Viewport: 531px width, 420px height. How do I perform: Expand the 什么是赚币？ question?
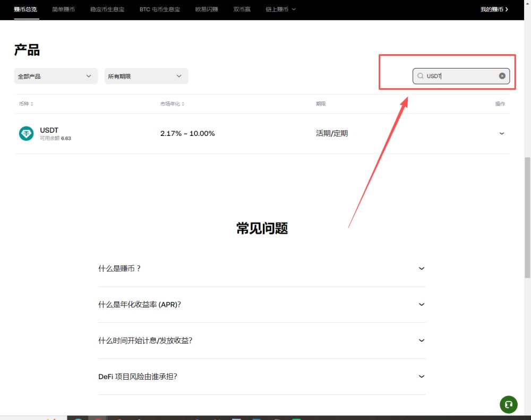[x=262, y=269]
